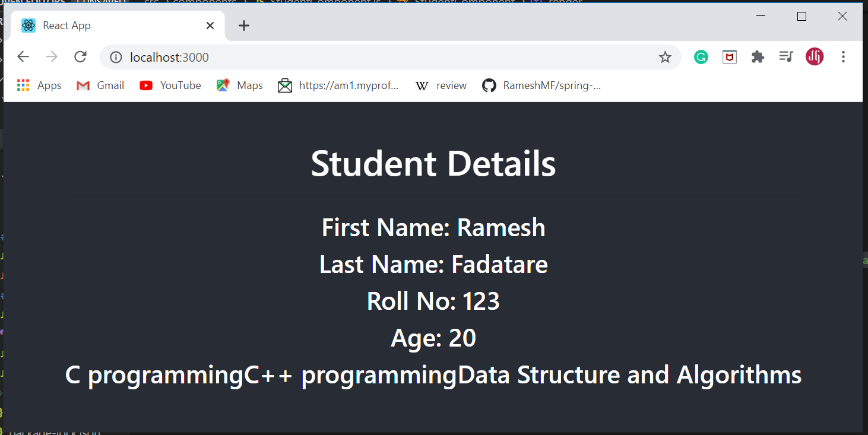Open the Chrome three-dot menu
Screen dimensions: 868x435
[843, 57]
